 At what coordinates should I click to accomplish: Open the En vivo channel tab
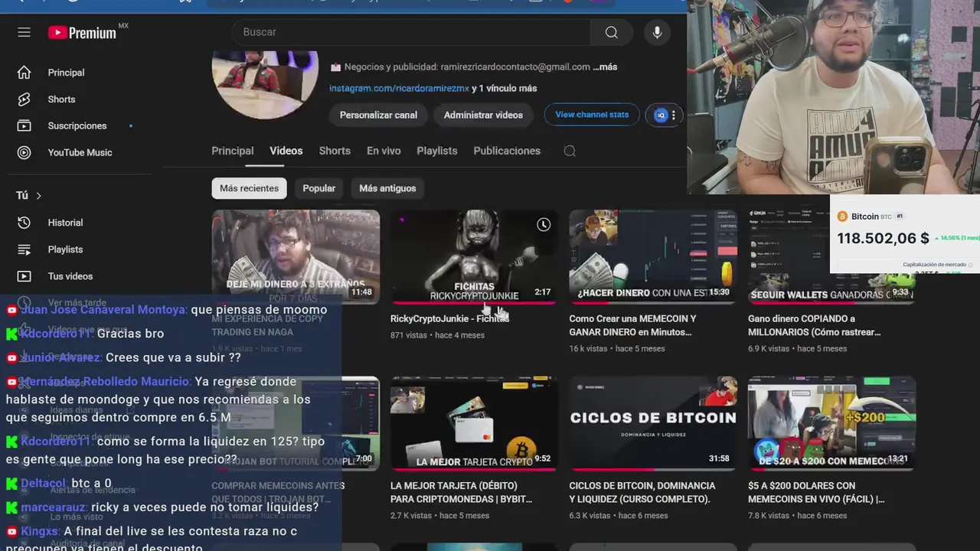[384, 151]
